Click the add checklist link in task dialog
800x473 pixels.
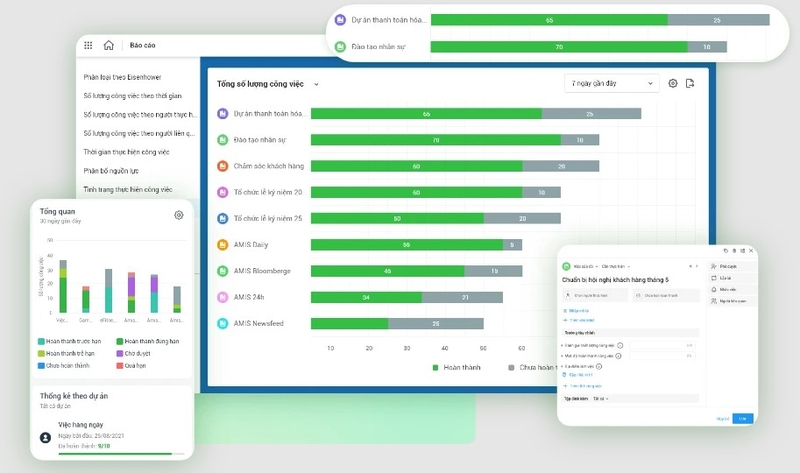[x=579, y=320]
